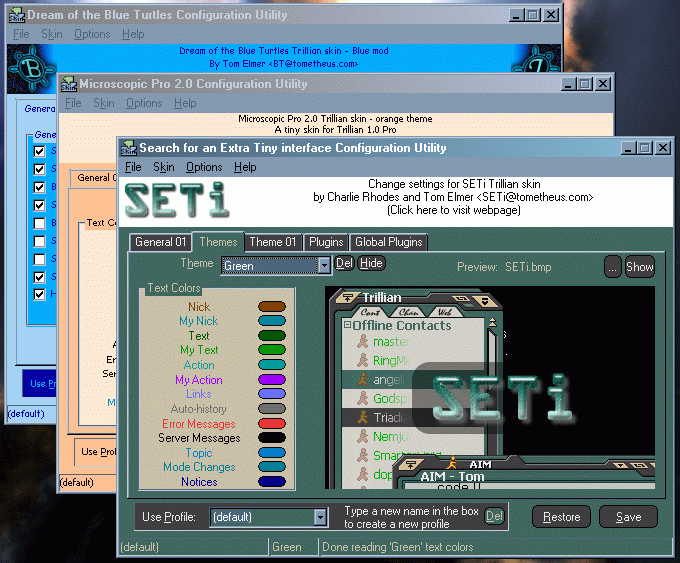This screenshot has width=680, height=563.
Task: Toggle fourth checkbox in Blue Turtles window
Action: (x=39, y=205)
